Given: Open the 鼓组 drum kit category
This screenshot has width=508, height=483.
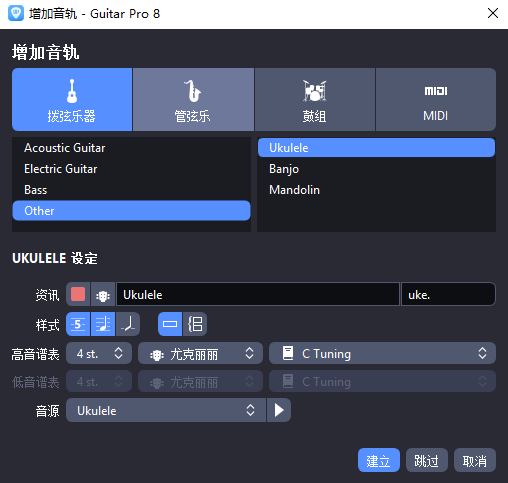Looking at the screenshot, I should [314, 99].
